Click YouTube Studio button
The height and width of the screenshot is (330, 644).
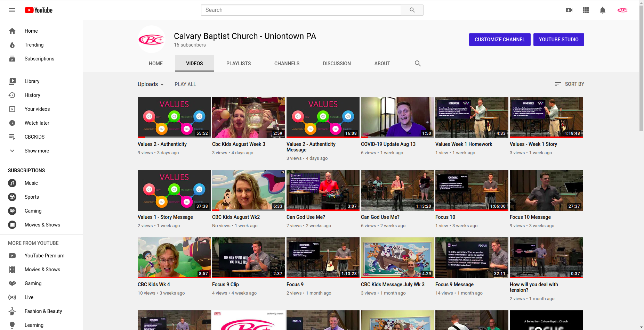[x=559, y=40]
